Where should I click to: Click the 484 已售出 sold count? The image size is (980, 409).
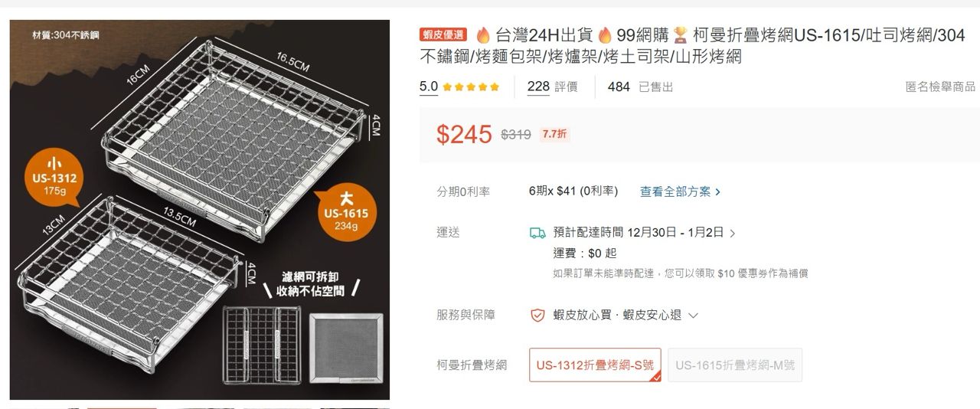tap(640, 87)
